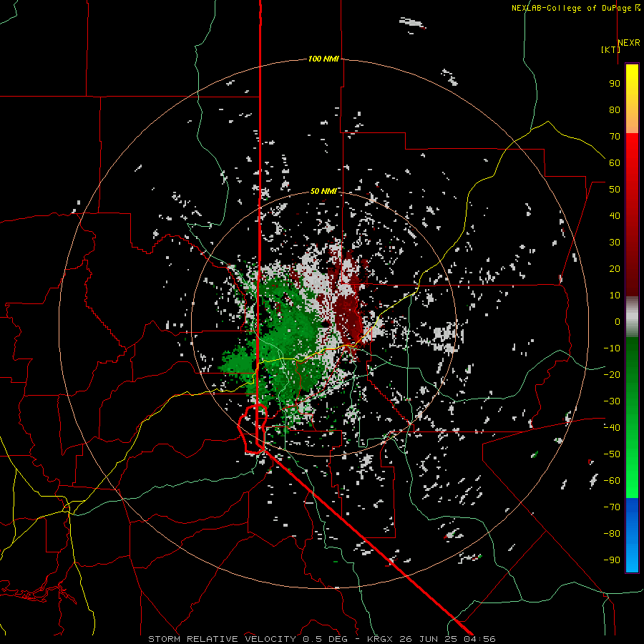Screen dimensions: 644x644
Task: Click the -70 knot scale value
Action: [612, 507]
